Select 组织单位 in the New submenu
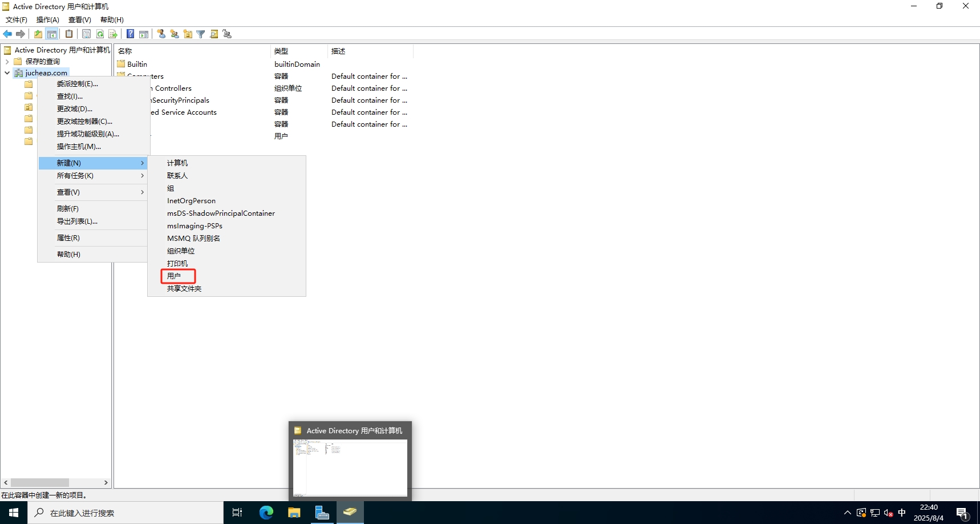Screen dimensions: 980x524 pos(226,251)
